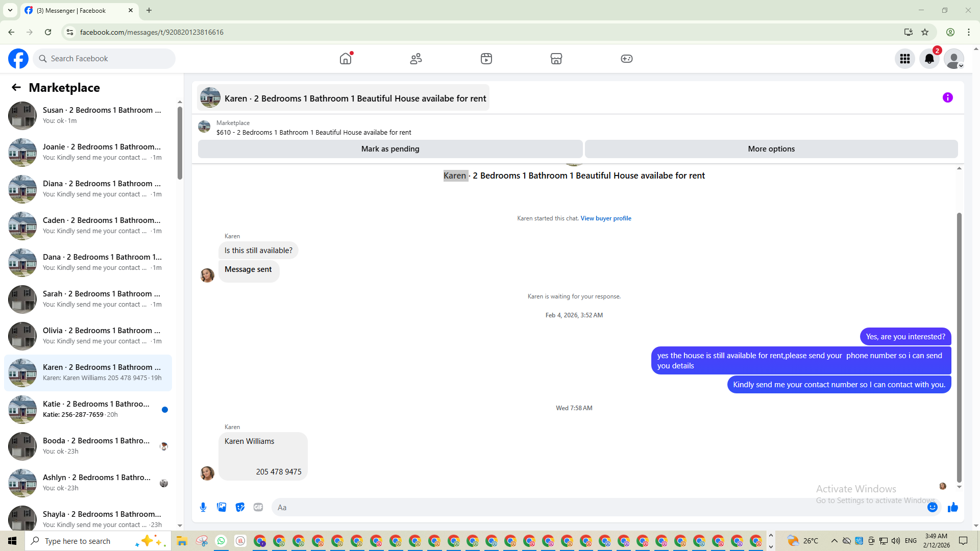This screenshot has width=980, height=551.
Task: Open the Chrome profile icon
Action: click(x=950, y=32)
